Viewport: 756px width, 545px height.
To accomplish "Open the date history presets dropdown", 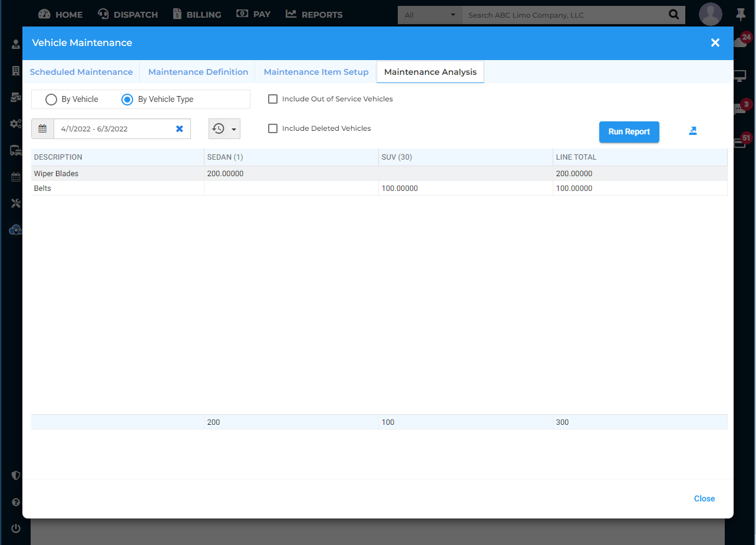I will (225, 128).
